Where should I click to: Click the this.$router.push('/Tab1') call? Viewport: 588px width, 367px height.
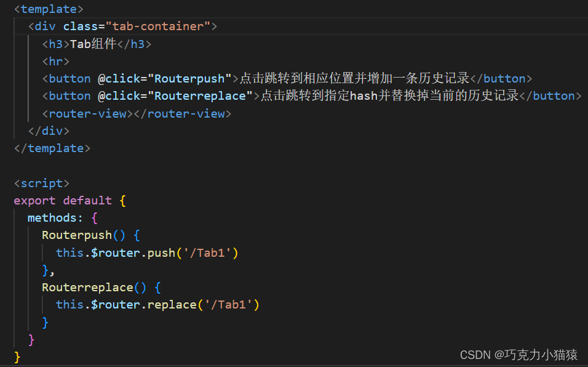coord(147,252)
